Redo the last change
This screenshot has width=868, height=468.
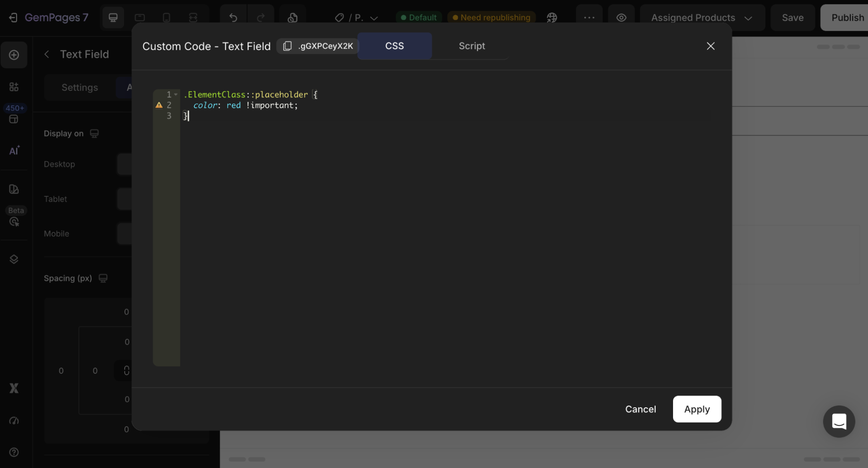coord(261,17)
